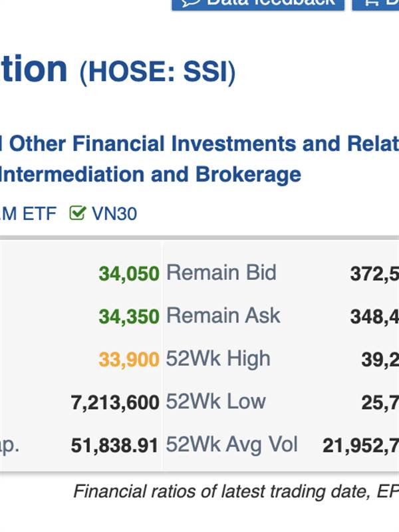
Task: Click the speech bubble icon on Data feedback
Action: click(x=191, y=3)
